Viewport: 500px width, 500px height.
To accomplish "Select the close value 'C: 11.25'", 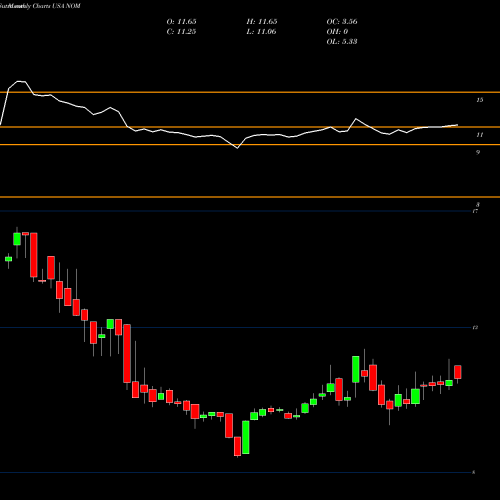I will tap(181, 32).
